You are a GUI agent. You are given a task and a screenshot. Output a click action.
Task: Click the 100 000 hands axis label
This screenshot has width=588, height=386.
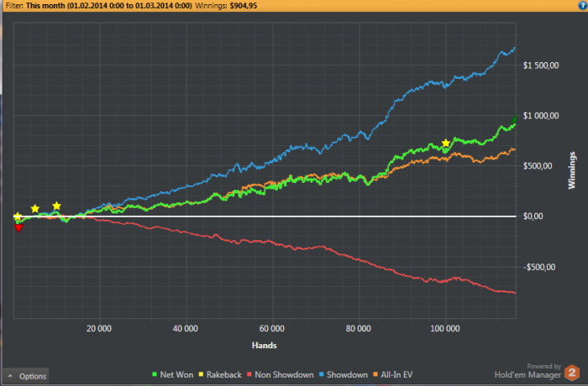[444, 329]
